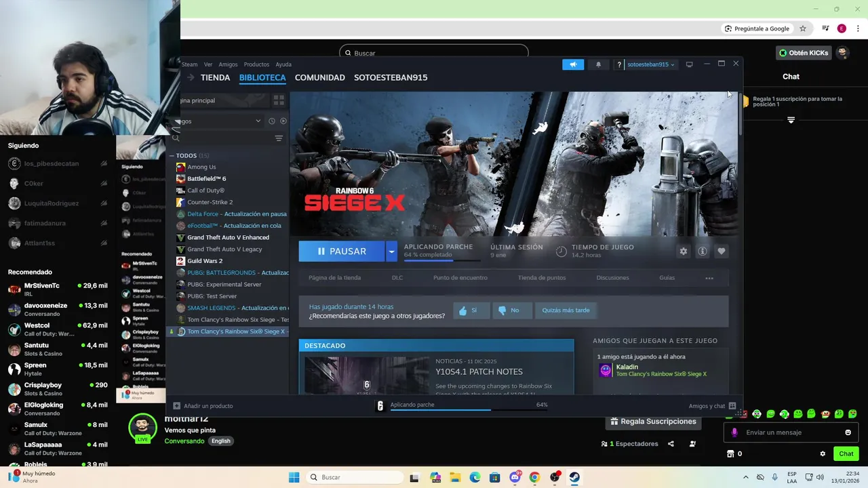
Task: Open Steam from Windows taskbar
Action: 574,477
